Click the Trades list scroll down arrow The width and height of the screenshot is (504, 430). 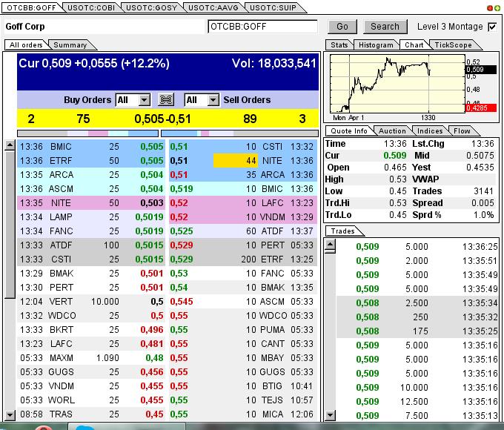coord(330,415)
